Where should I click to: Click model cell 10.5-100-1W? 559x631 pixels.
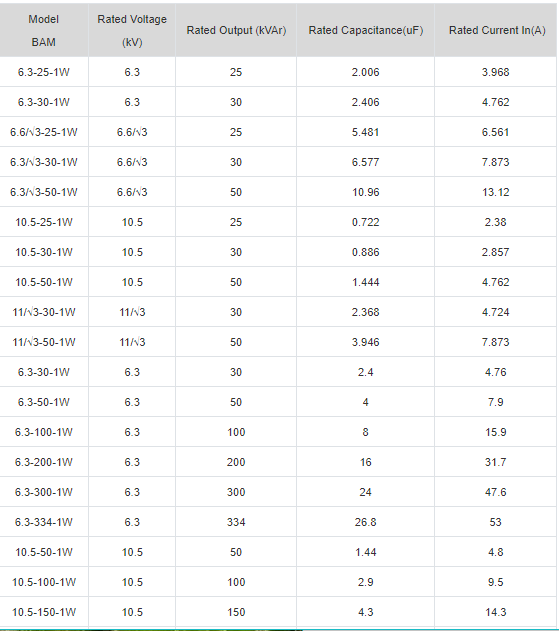tap(43, 582)
